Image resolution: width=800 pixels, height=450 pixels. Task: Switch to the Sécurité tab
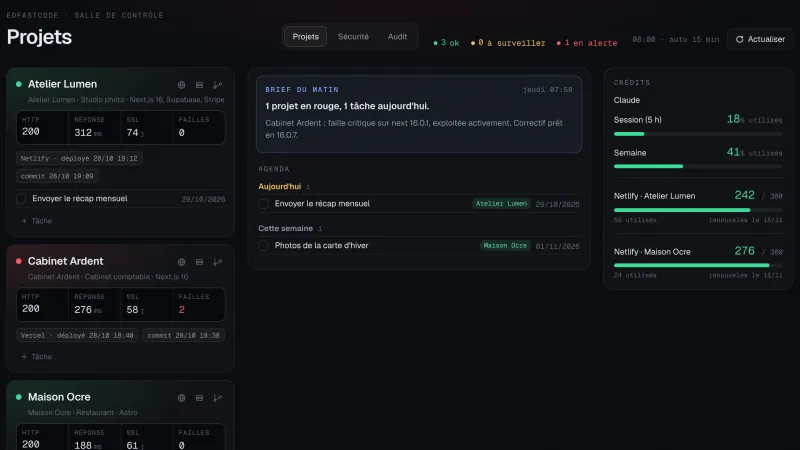[x=353, y=37]
